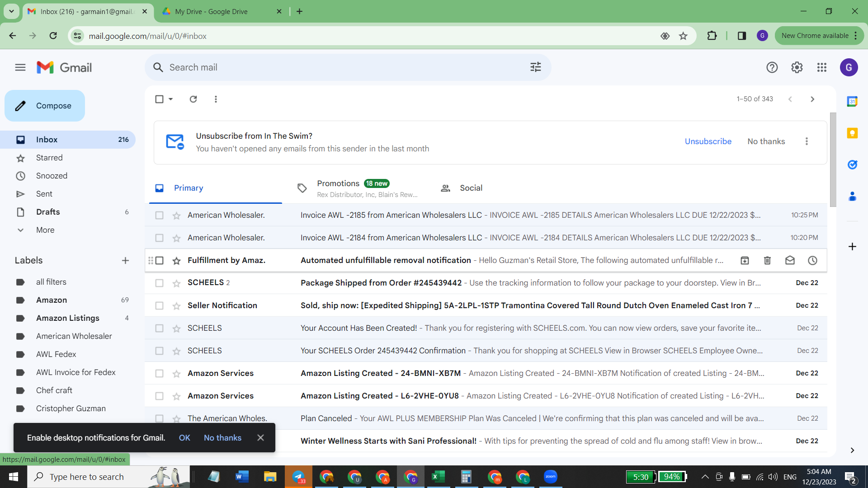
Task: Expand the side panel arrow
Action: (x=852, y=450)
